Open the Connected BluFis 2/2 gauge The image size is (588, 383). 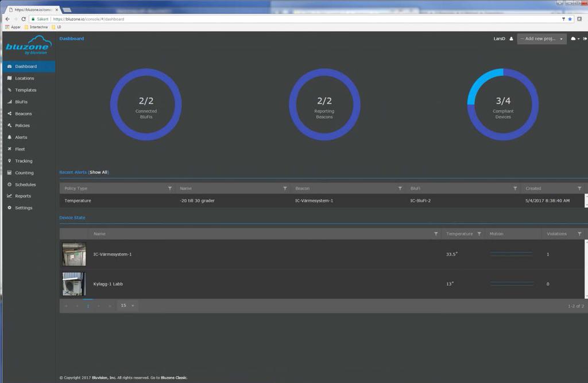click(146, 105)
